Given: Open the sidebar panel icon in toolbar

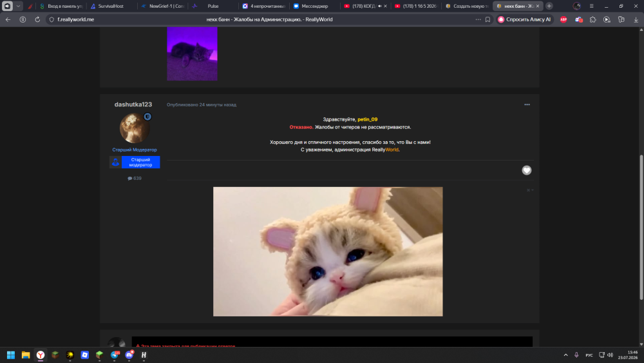Looking at the screenshot, I should [621, 19].
